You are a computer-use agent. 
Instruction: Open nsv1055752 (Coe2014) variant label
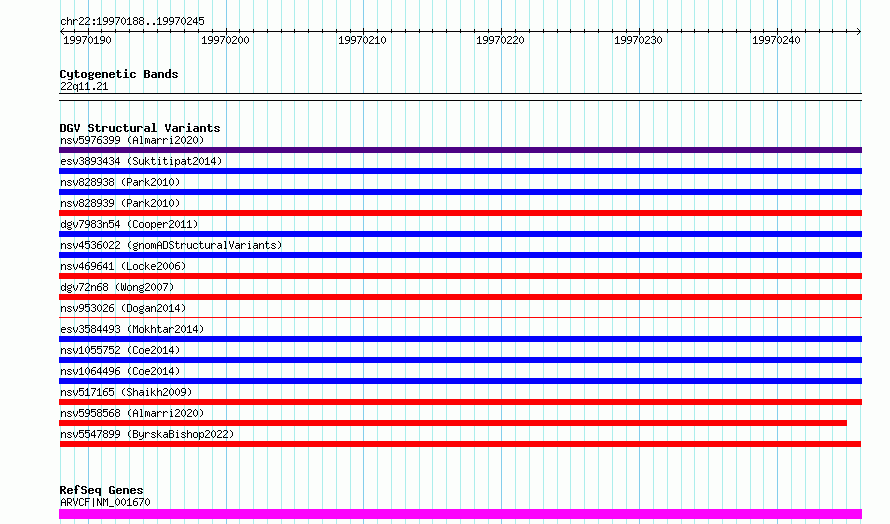tap(120, 350)
